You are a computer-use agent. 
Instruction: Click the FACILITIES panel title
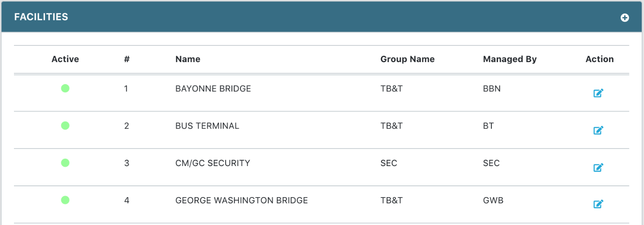pos(41,17)
